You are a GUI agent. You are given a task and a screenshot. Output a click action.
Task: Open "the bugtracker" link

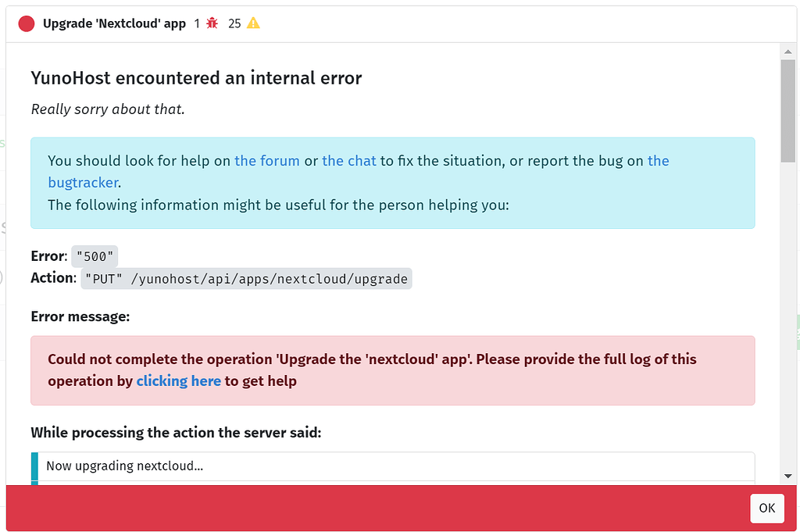84,182
